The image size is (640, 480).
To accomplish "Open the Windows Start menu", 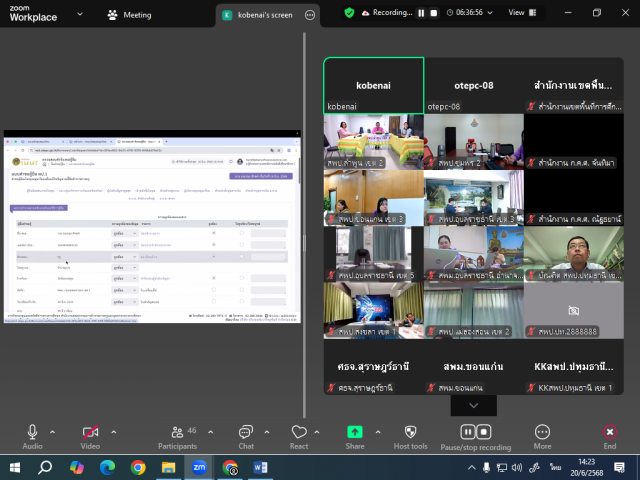I will click(15, 467).
